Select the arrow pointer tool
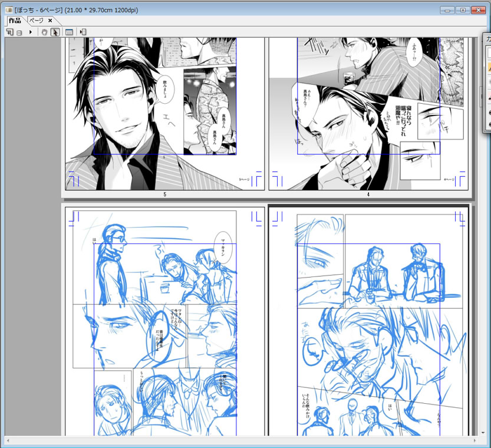The height and width of the screenshot is (448, 491). click(x=55, y=32)
